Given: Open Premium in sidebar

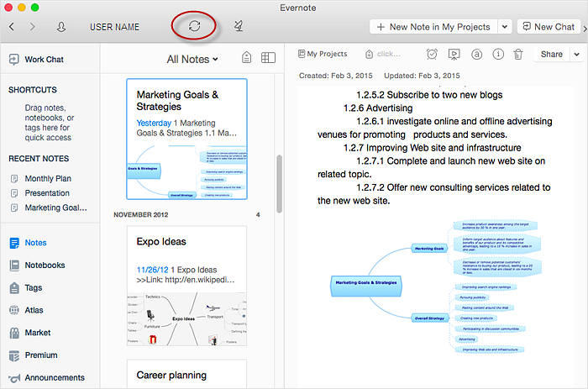Looking at the screenshot, I should [x=34, y=355].
